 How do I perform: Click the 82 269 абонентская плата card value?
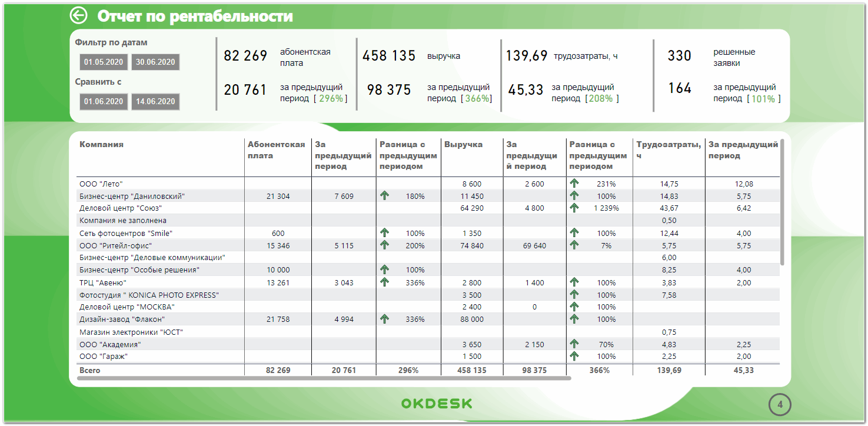coord(245,56)
